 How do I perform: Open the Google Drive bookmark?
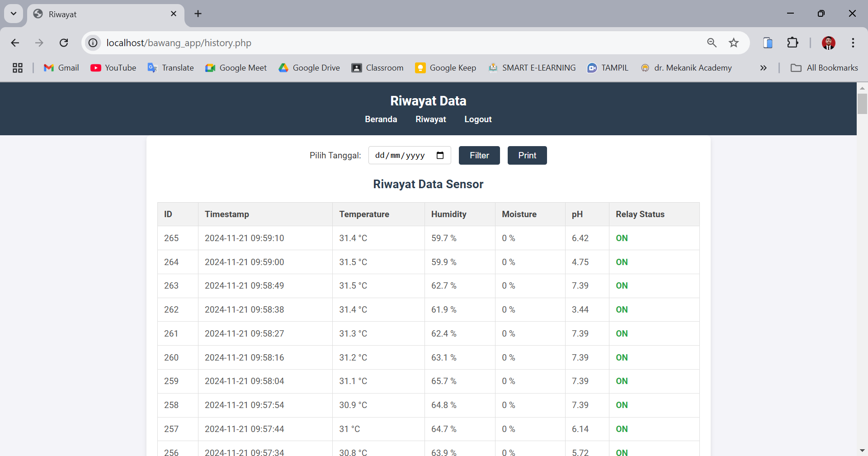pos(309,68)
